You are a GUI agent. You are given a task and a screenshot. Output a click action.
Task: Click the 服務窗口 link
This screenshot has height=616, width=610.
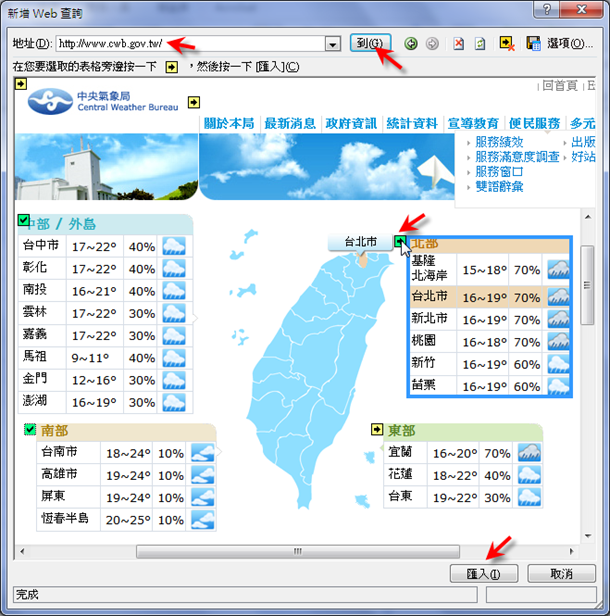click(499, 172)
